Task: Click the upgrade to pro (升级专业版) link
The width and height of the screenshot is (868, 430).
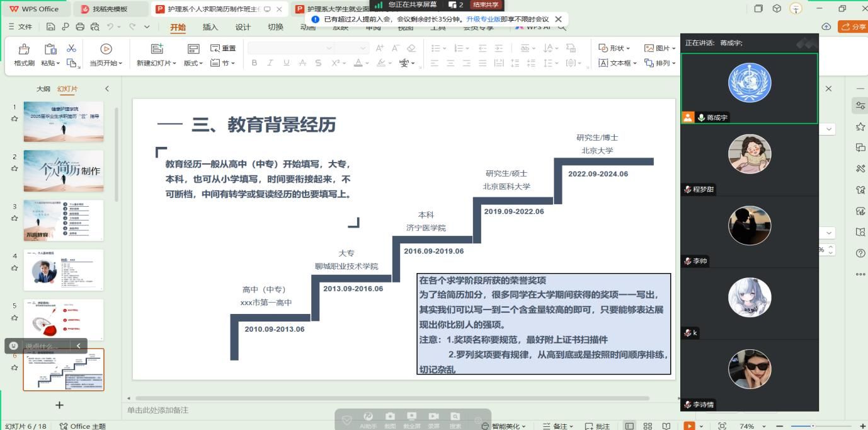Action: 483,20
